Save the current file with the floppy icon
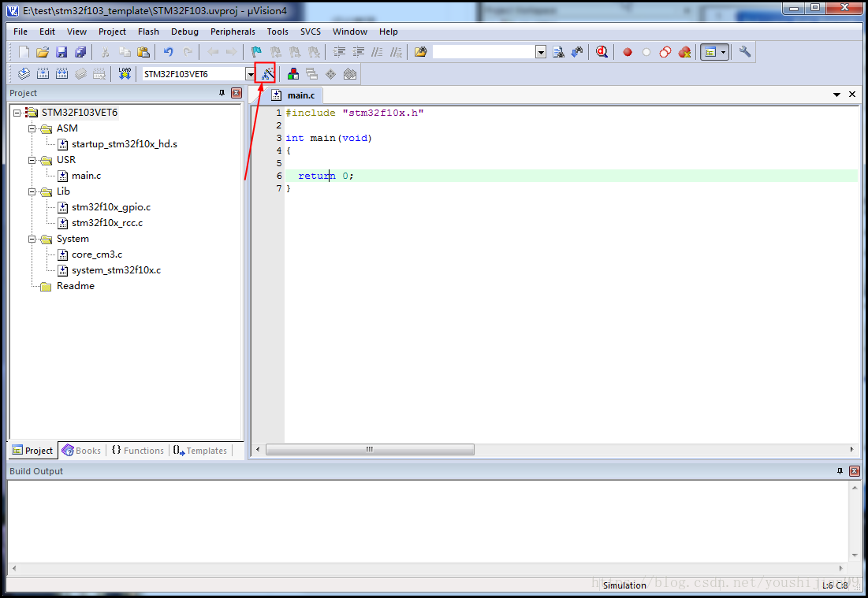The image size is (868, 598). tap(61, 52)
